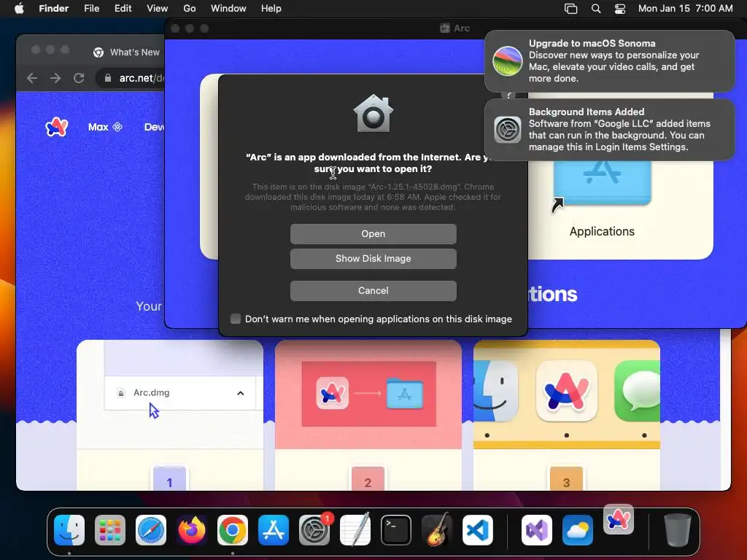Click the Arc.dmg file name text
This screenshot has height=560, width=747.
(x=152, y=393)
